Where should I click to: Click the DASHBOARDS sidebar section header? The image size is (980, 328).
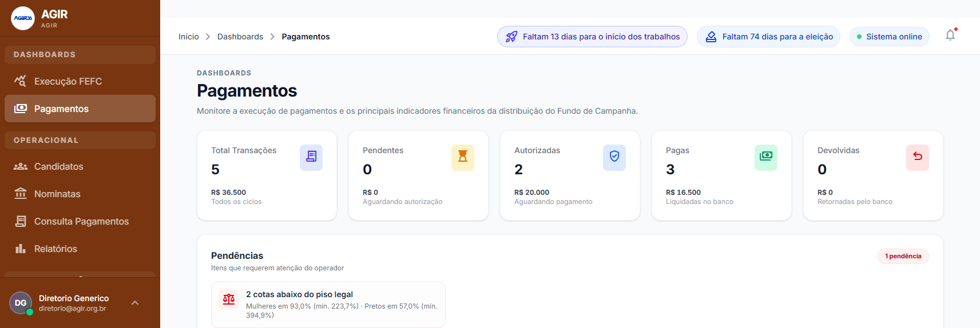(x=80, y=54)
